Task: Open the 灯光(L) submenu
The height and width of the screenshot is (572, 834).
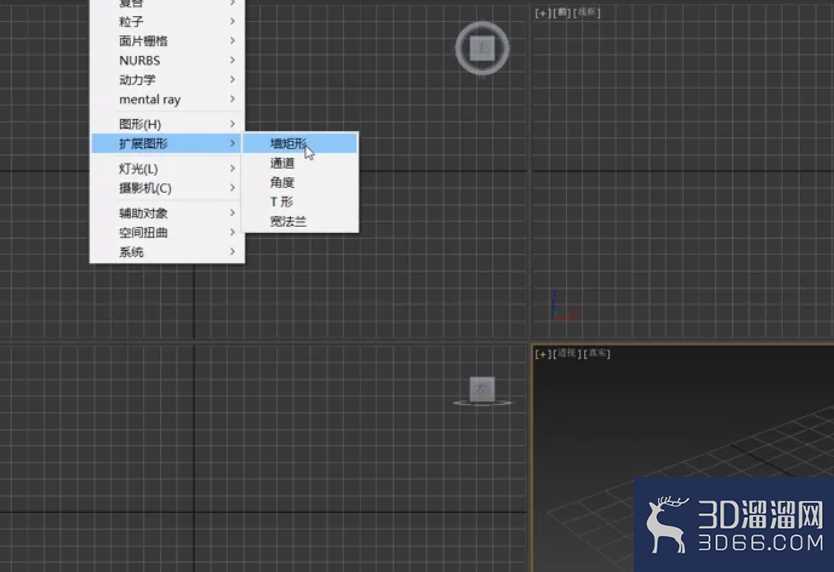Action: click(x=168, y=169)
